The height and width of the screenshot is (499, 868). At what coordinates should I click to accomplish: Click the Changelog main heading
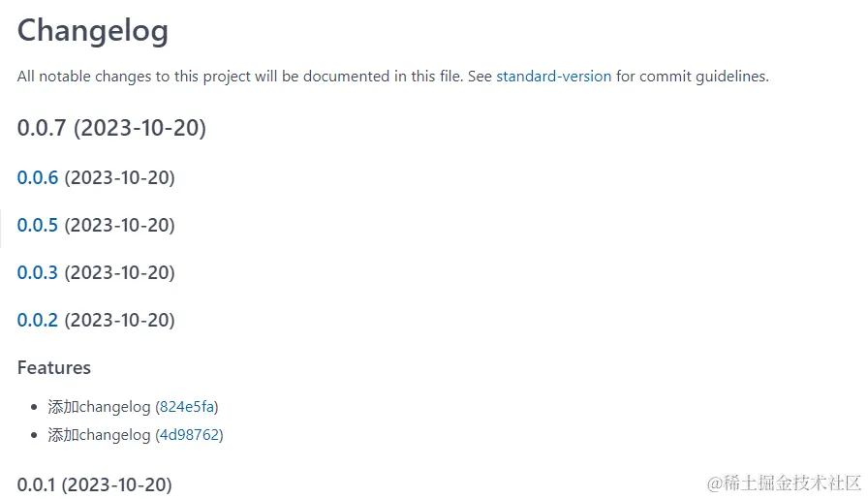pyautogui.click(x=93, y=30)
